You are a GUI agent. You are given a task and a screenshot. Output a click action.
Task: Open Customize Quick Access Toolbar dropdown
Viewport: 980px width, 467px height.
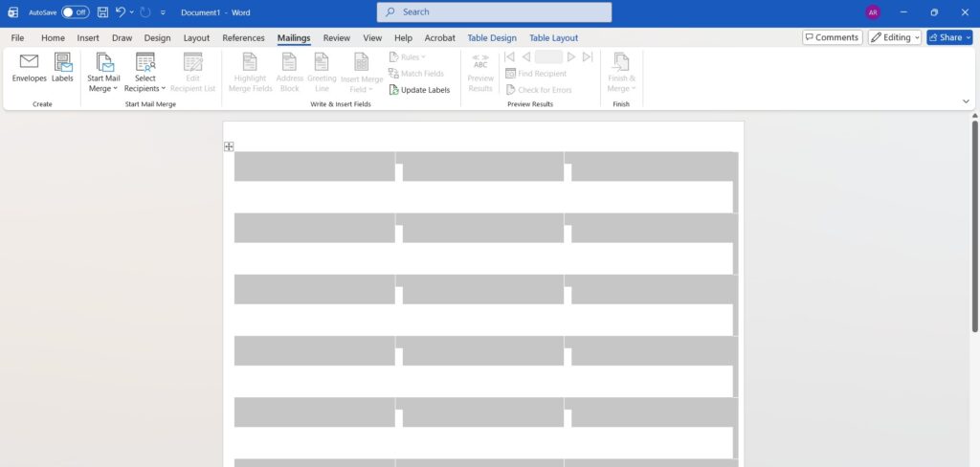click(163, 12)
